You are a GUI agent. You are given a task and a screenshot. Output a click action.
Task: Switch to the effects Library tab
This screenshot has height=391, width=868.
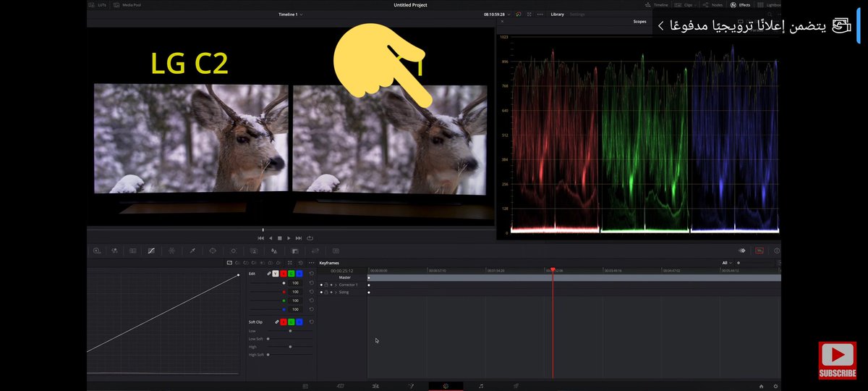tap(557, 14)
